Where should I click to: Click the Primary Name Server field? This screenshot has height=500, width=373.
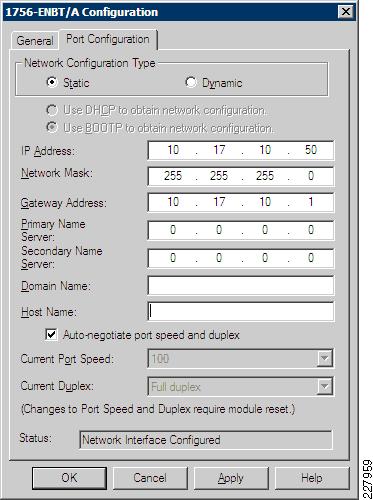coord(240,230)
